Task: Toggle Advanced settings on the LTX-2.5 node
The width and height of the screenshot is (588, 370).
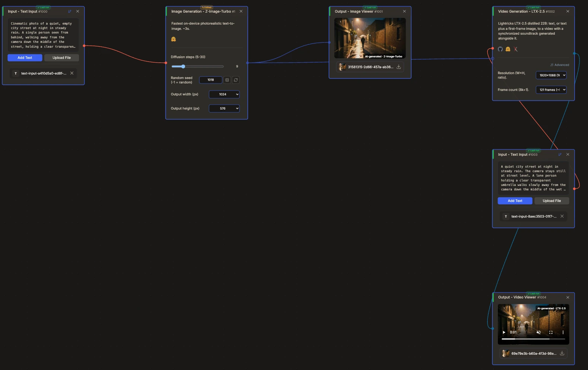Action: point(560,65)
